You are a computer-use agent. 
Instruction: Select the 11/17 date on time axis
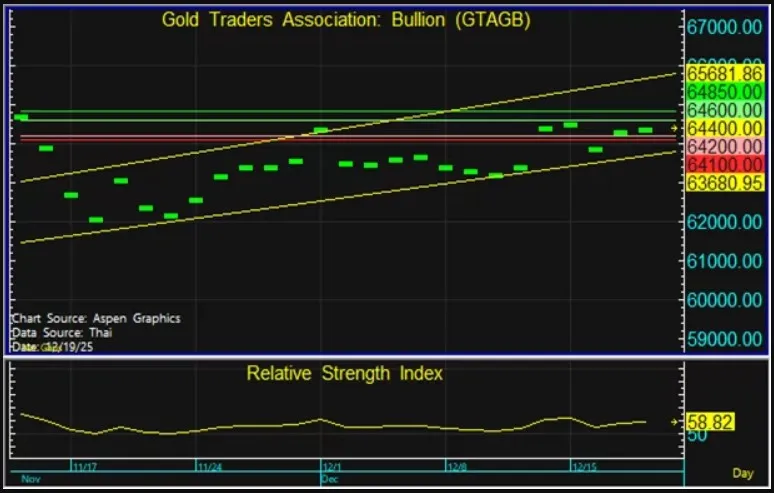click(x=84, y=467)
